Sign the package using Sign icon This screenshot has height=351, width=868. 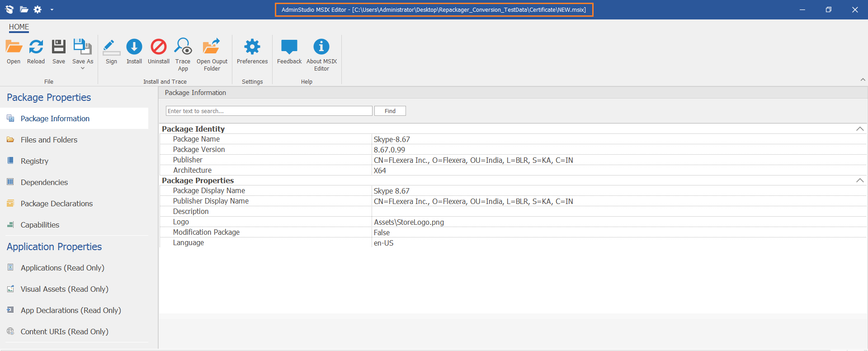point(111,47)
